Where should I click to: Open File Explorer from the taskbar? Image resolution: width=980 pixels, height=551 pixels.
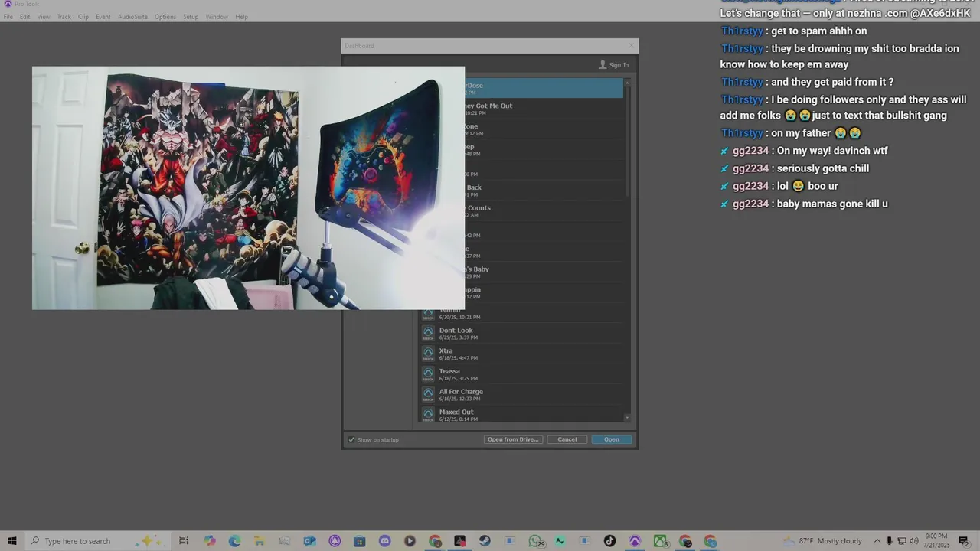(x=260, y=541)
